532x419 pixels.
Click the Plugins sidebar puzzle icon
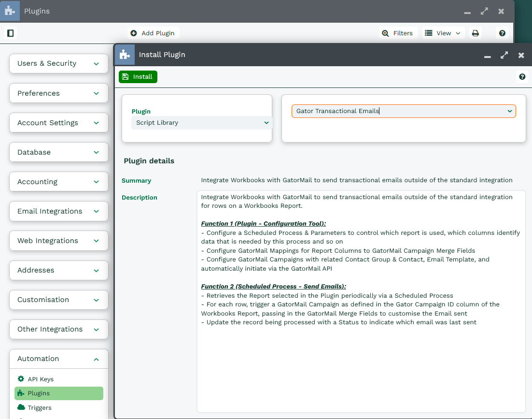(x=21, y=393)
